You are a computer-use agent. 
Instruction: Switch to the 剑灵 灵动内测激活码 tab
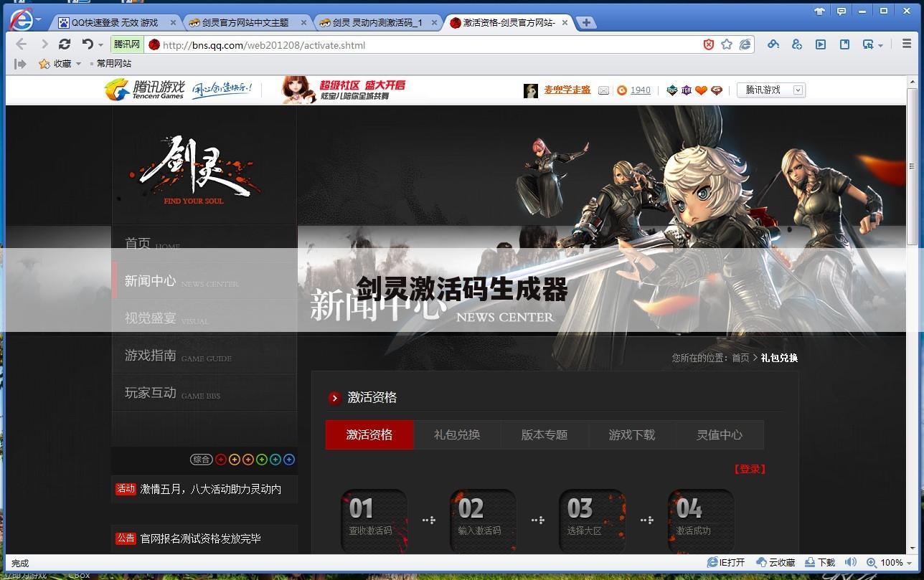pyautogui.click(x=378, y=23)
